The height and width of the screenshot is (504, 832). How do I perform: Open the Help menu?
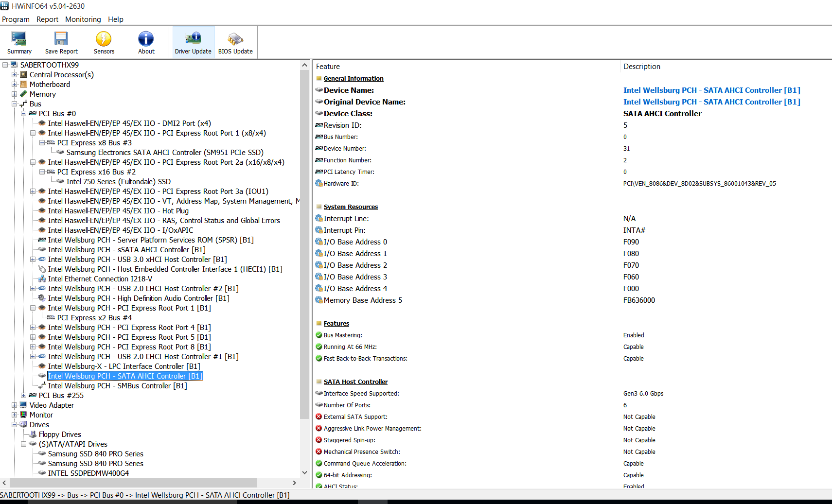coord(116,19)
